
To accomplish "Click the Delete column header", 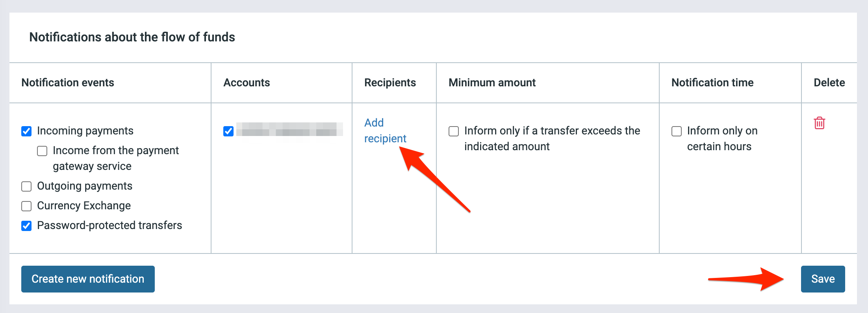I will [x=829, y=83].
